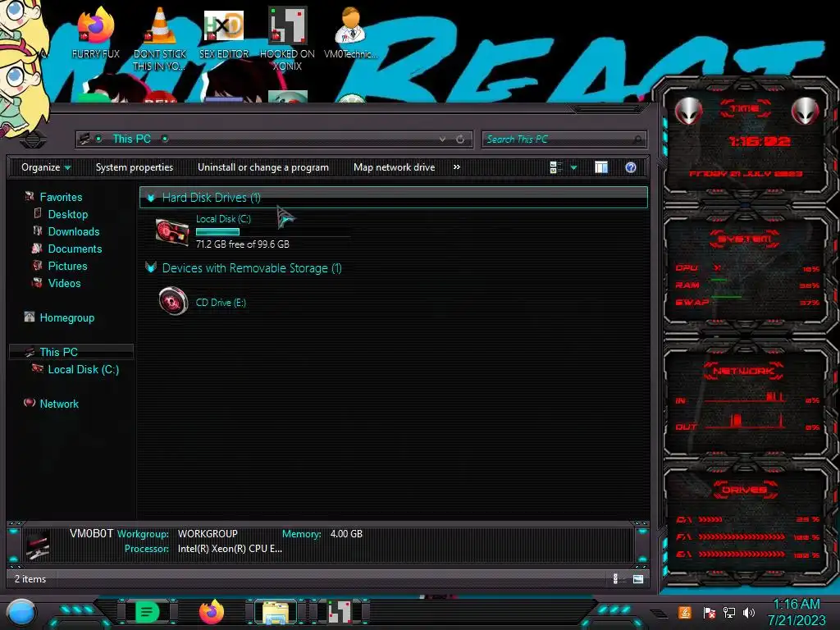This screenshot has height=630, width=840.
Task: Click the 4.00 GB memory value
Action: point(346,533)
